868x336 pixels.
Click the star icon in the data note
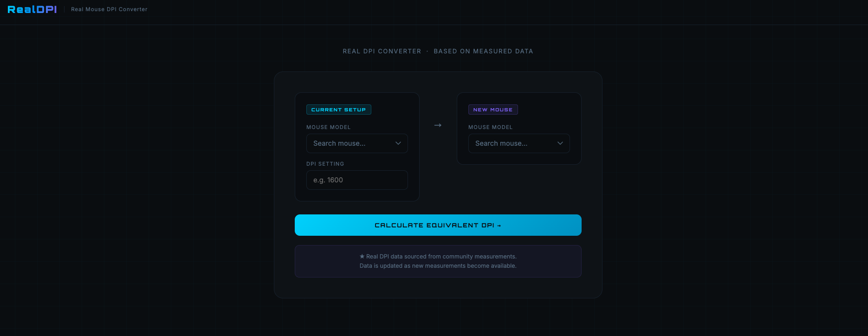tap(362, 256)
